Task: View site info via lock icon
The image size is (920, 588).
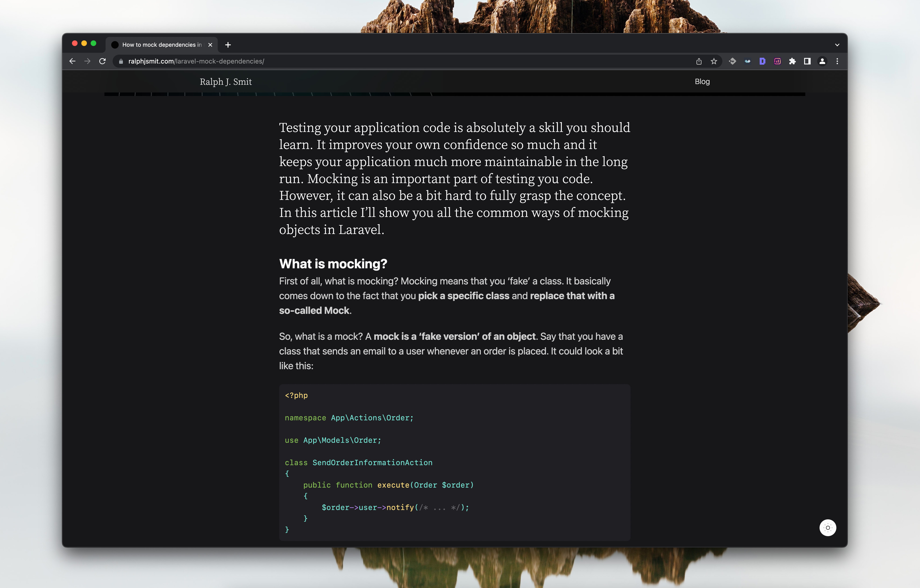Action: point(121,61)
